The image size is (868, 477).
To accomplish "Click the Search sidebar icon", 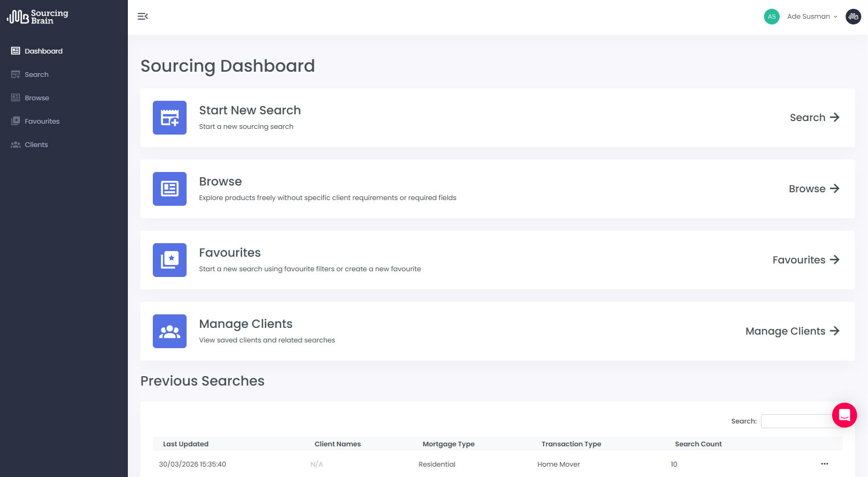I will point(16,74).
